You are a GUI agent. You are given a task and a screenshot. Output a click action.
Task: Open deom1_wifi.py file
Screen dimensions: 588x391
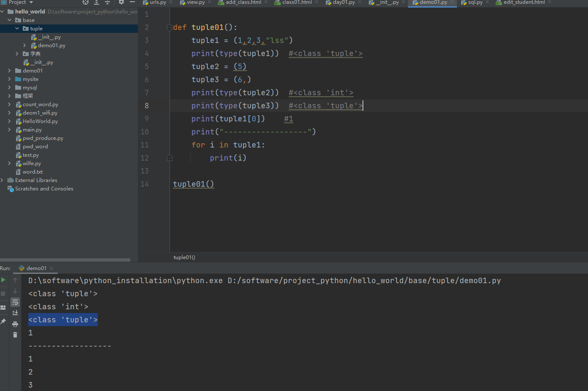coord(40,113)
